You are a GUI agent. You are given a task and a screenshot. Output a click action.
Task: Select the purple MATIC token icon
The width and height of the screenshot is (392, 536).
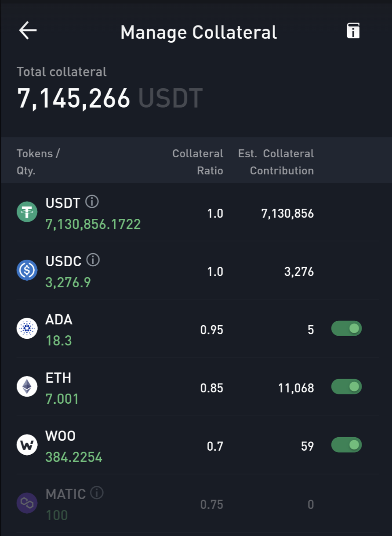point(27,503)
